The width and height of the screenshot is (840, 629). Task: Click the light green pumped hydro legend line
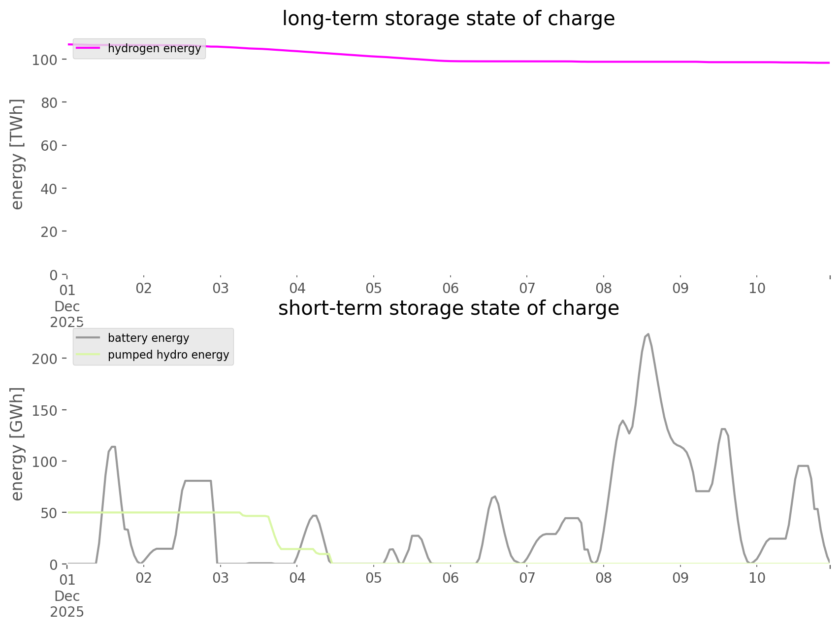(x=89, y=355)
